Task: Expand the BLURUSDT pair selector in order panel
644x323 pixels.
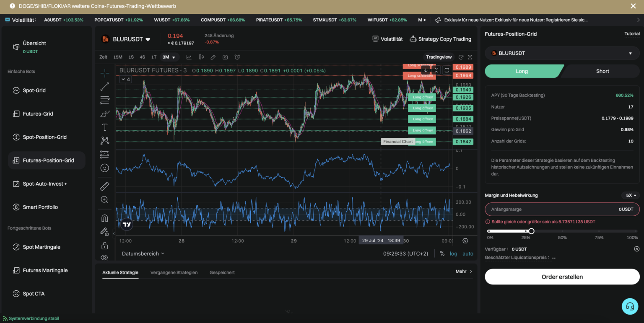Action: click(562, 53)
